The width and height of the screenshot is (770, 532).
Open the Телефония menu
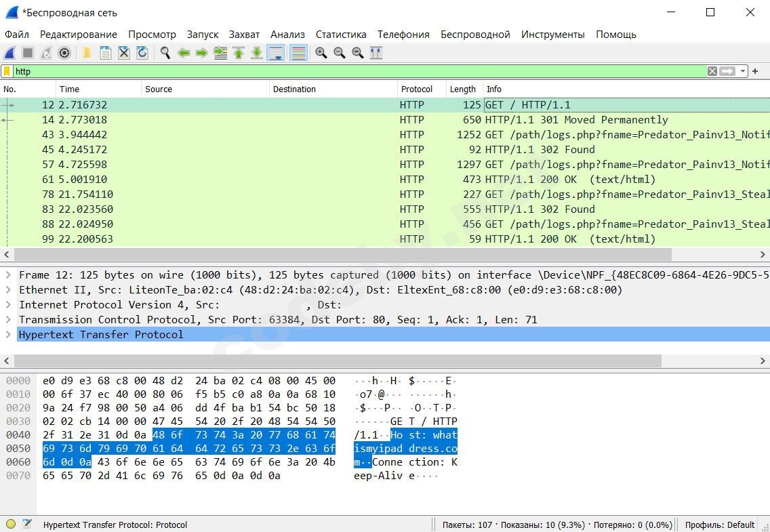pos(403,34)
